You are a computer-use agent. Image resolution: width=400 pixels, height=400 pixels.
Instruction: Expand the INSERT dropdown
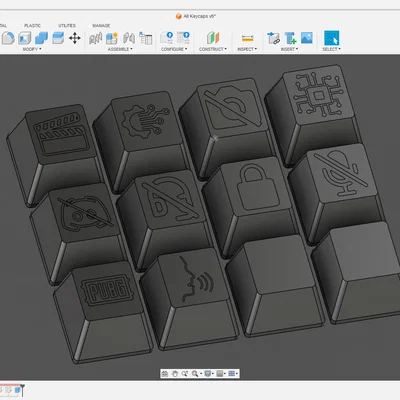[289, 49]
